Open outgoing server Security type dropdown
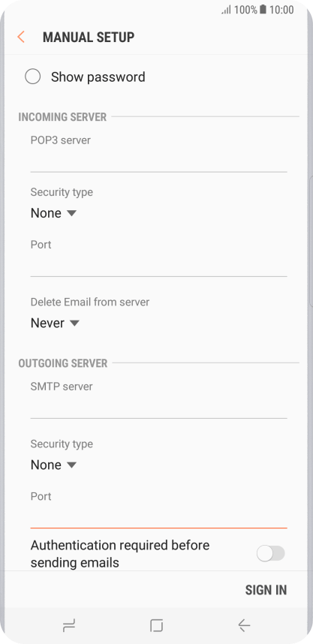Screen dimensions: 313x644 pyautogui.click(x=53, y=465)
